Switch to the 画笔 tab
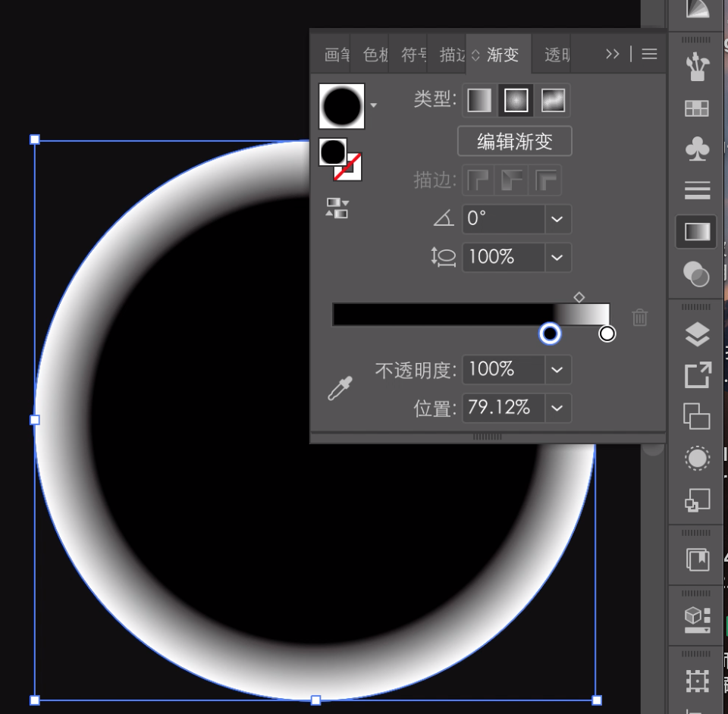Image resolution: width=728 pixels, height=714 pixels. coord(337,55)
